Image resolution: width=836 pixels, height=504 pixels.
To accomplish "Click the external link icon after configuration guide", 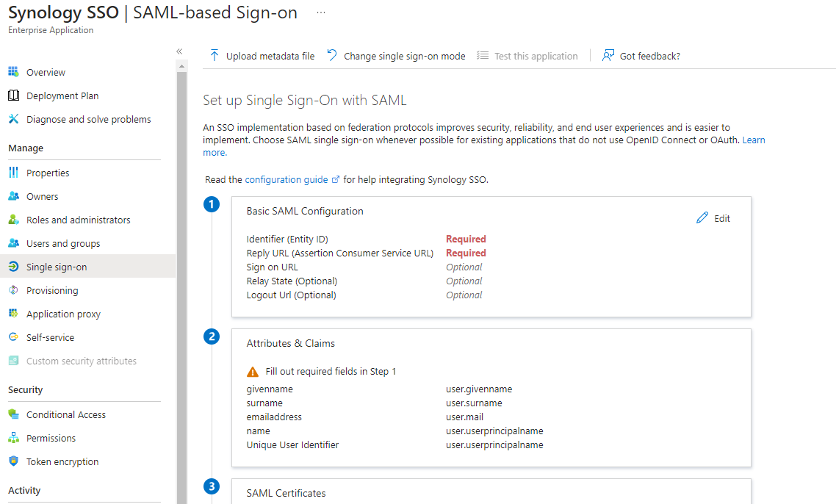I will (x=336, y=180).
